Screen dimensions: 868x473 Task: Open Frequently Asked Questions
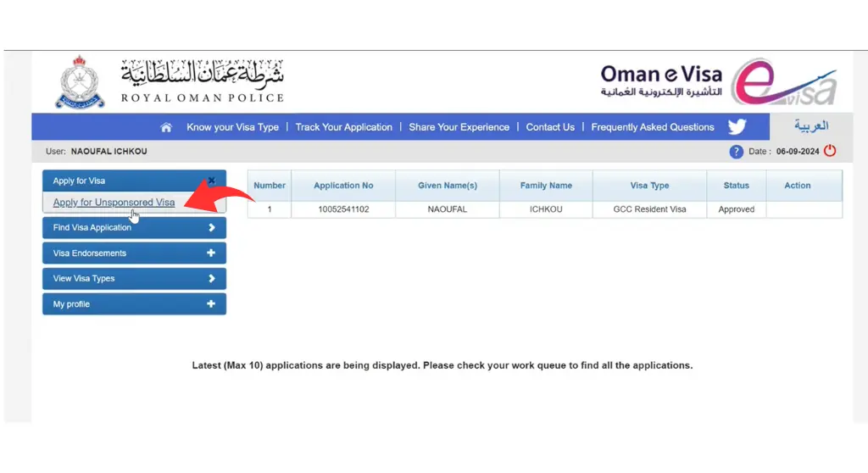(653, 127)
